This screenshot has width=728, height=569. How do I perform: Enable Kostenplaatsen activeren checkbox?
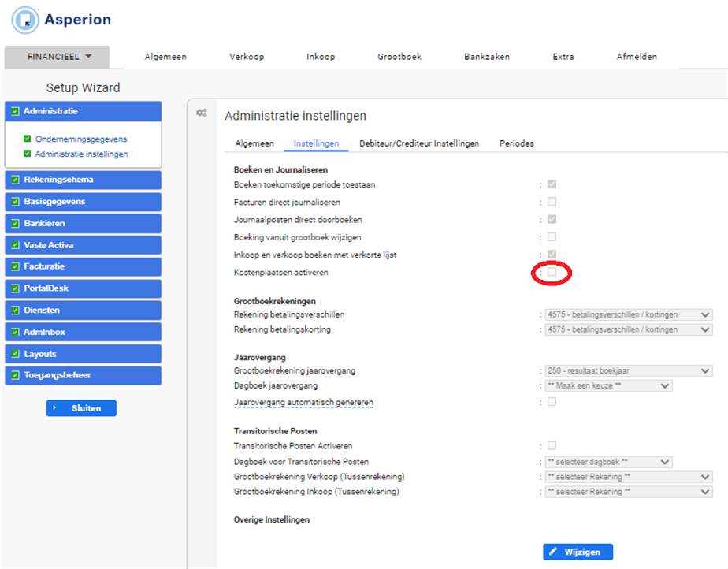pos(552,272)
